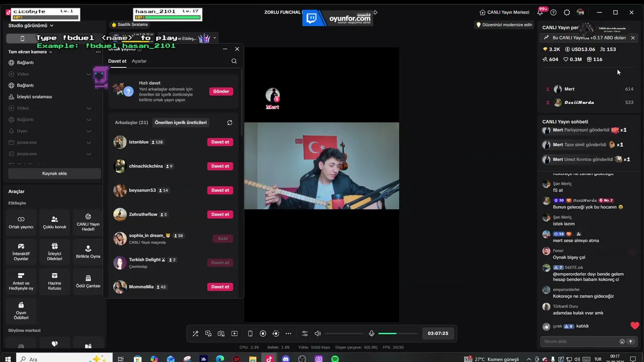644x362 pixels.
Task: Mute the microphone icon
Action: click(x=371, y=333)
